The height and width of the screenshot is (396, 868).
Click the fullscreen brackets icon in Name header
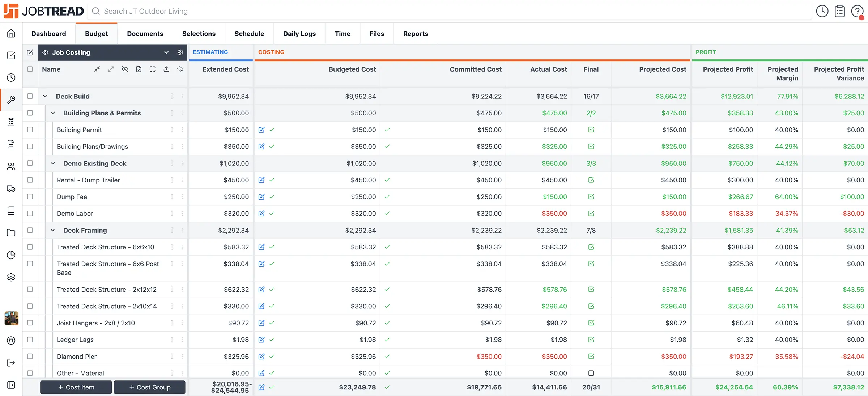(x=153, y=69)
